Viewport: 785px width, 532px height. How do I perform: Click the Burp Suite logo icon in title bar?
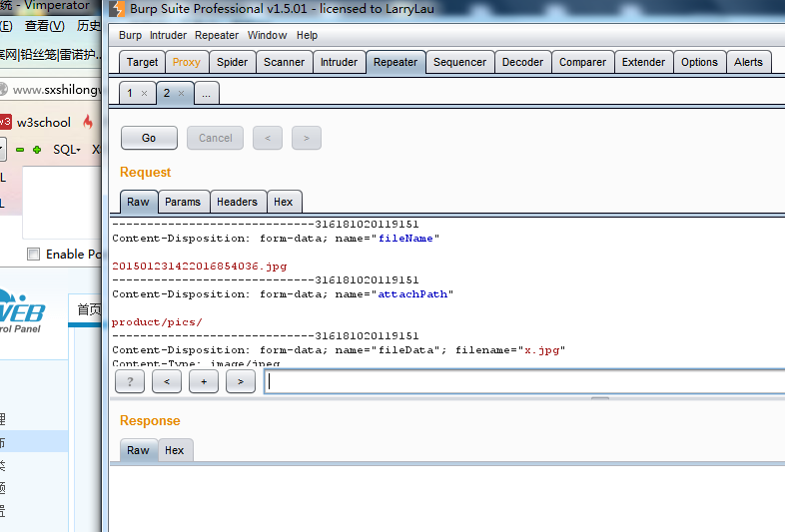pyautogui.click(x=118, y=9)
